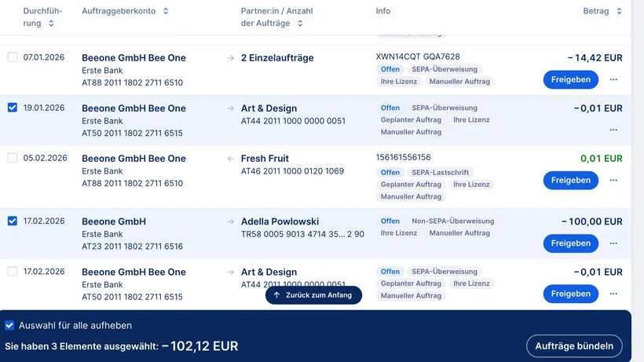This screenshot has width=644, height=362.
Task: Toggle 'Auswahl für alle aufheben' checkbox
Action: click(x=9, y=325)
